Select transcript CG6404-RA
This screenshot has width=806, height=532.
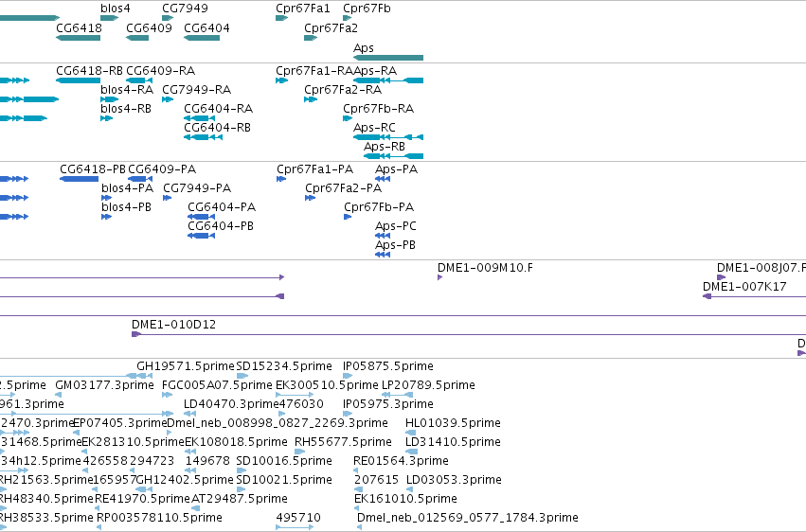tap(200, 118)
